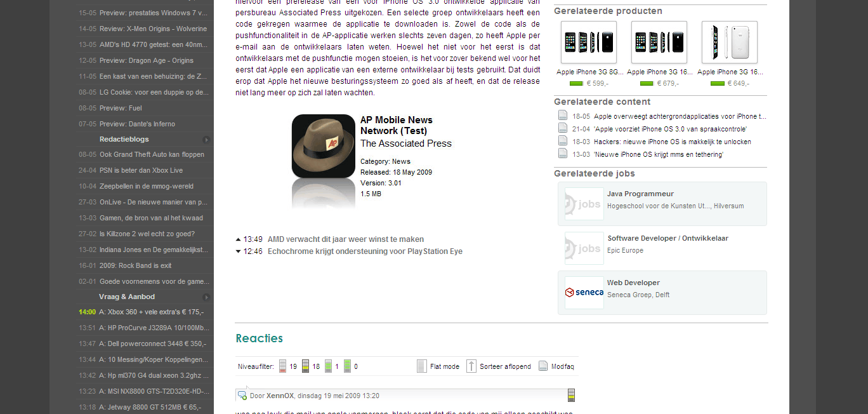Click the Sorteer aflopend arrow icon
The height and width of the screenshot is (414, 868).
click(471, 366)
